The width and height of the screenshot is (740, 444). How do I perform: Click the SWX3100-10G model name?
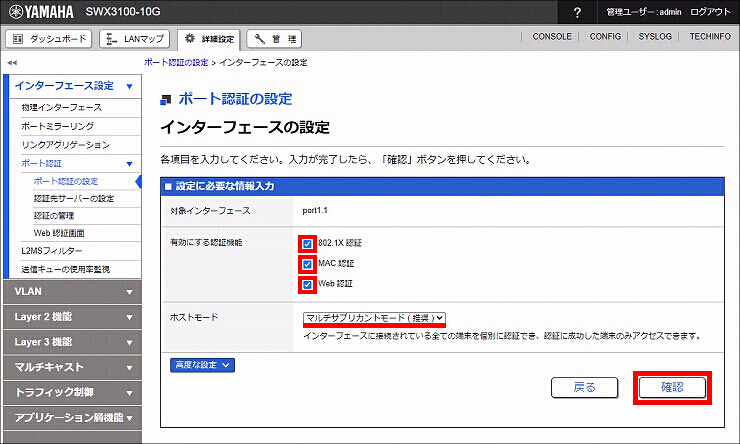[123, 12]
